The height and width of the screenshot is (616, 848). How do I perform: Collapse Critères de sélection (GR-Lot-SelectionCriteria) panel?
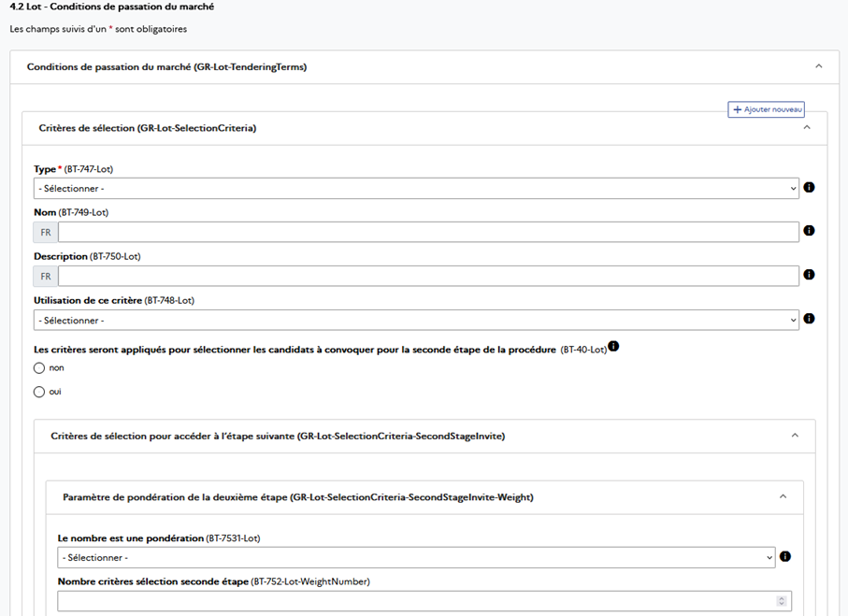coord(806,128)
